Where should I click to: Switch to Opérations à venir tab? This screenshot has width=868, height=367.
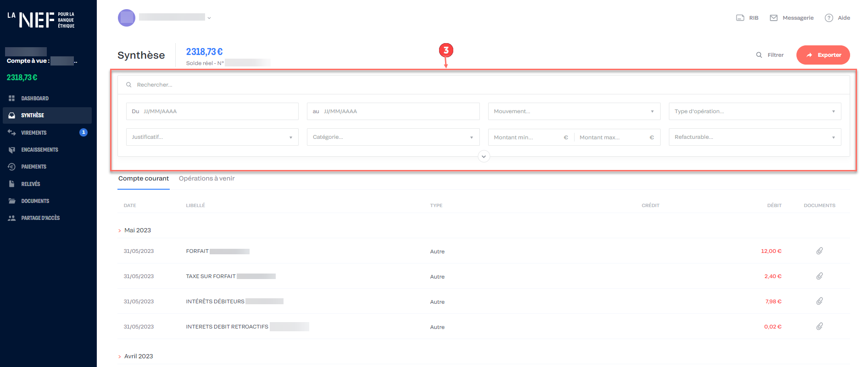(206, 179)
